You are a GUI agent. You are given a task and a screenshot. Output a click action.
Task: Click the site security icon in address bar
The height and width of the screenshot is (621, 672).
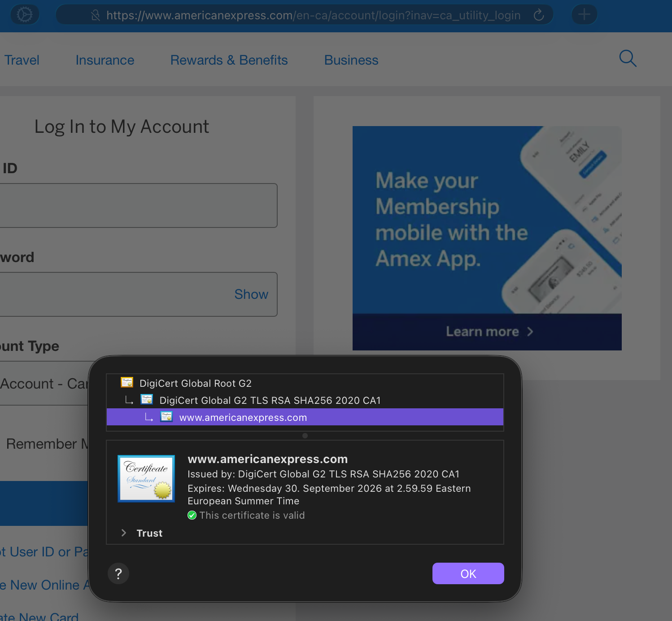click(95, 16)
